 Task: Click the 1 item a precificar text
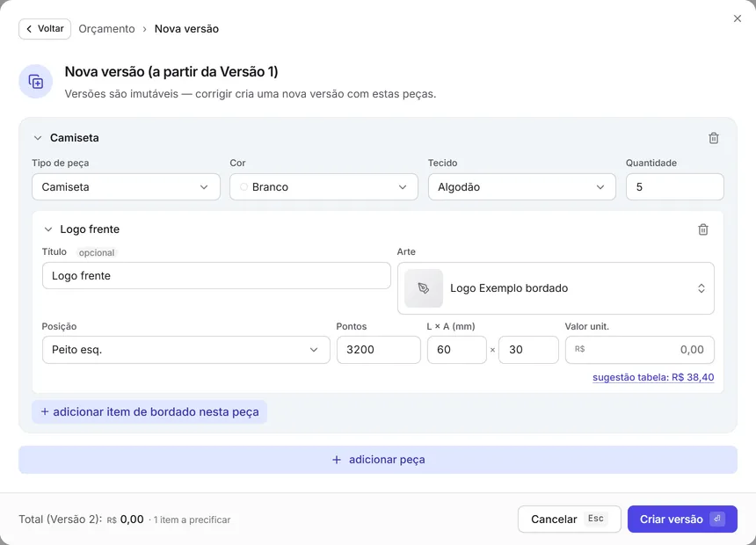192,520
